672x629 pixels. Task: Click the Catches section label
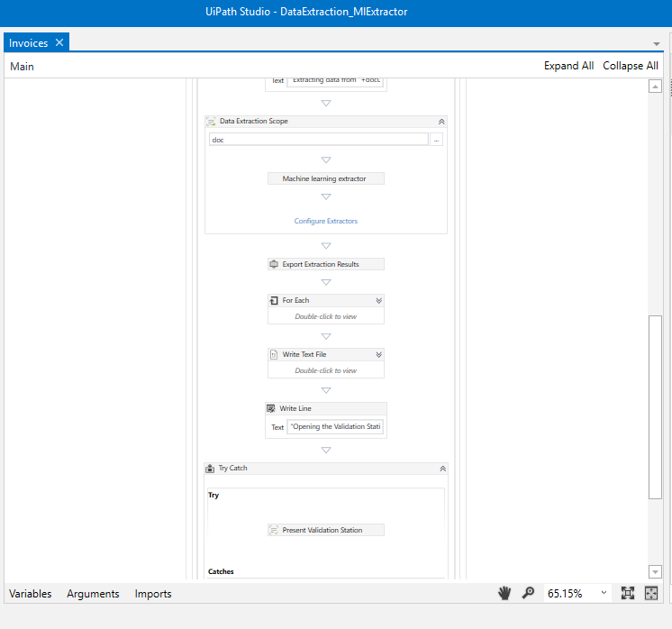[x=221, y=571]
